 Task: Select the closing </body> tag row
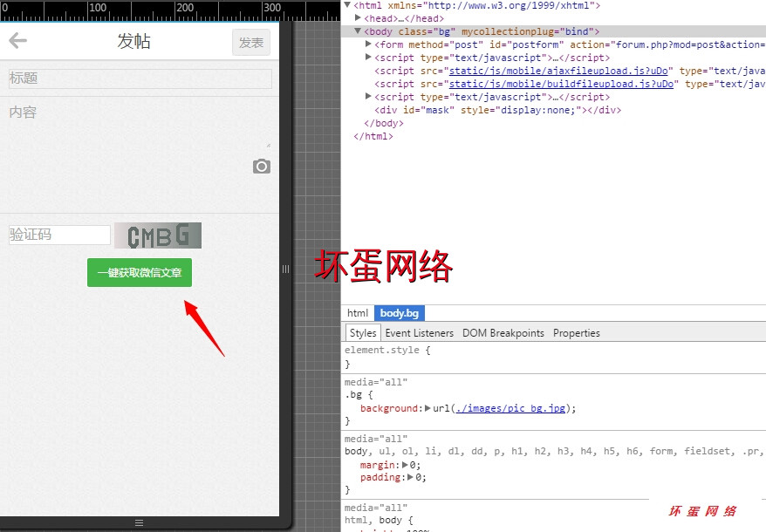pos(384,123)
